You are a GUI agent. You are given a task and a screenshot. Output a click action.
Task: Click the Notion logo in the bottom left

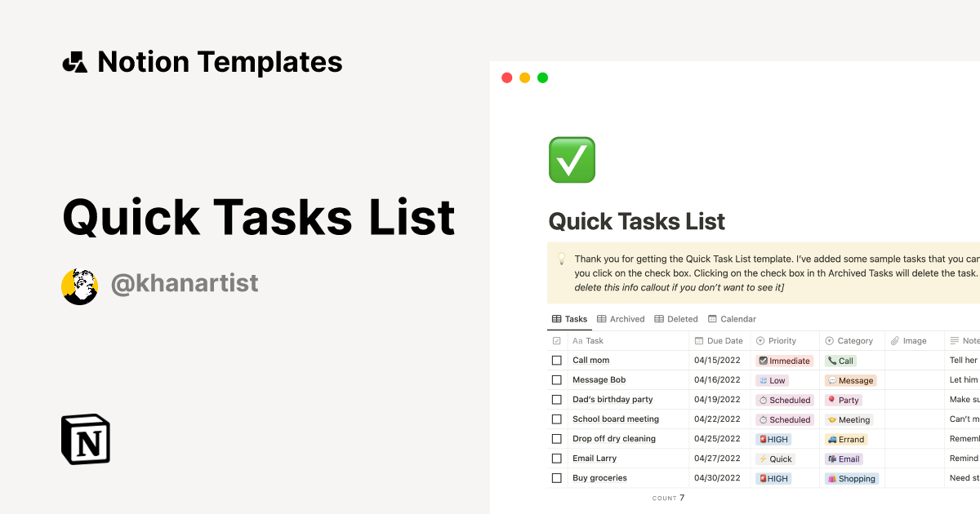click(x=86, y=440)
